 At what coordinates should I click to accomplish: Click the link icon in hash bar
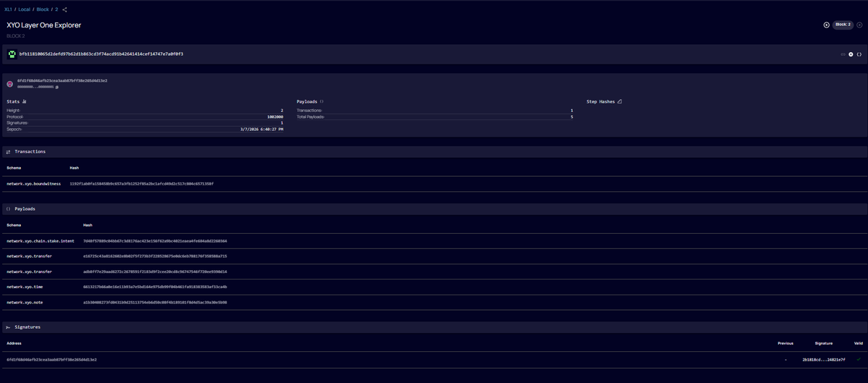843,54
